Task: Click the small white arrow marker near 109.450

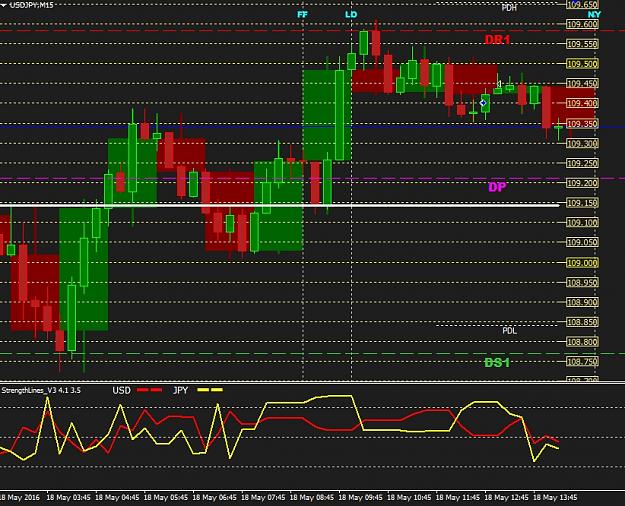Action: 498,84
